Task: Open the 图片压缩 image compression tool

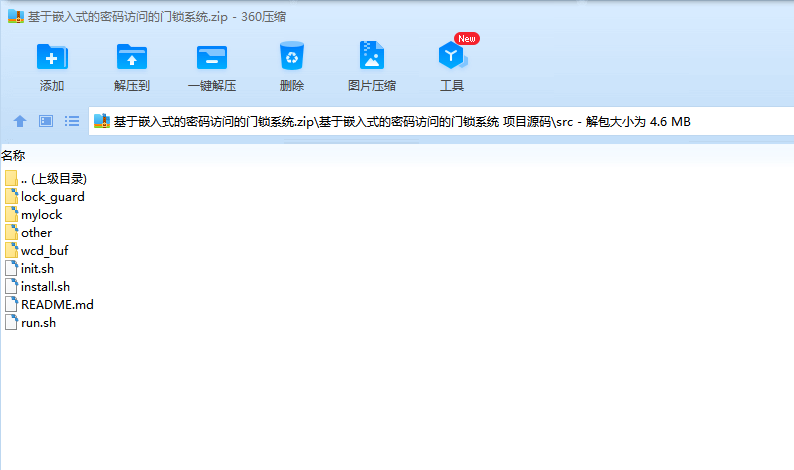Action: (x=372, y=55)
